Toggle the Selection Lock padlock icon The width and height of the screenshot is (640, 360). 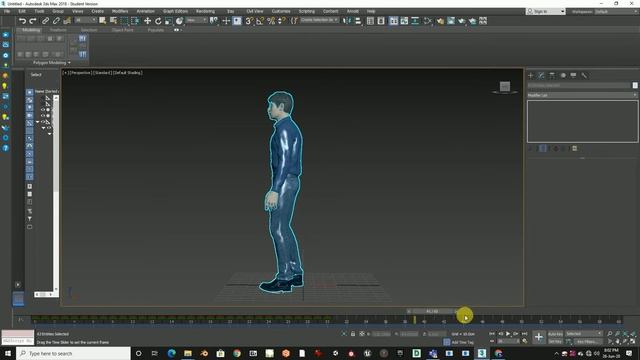click(x=353, y=334)
